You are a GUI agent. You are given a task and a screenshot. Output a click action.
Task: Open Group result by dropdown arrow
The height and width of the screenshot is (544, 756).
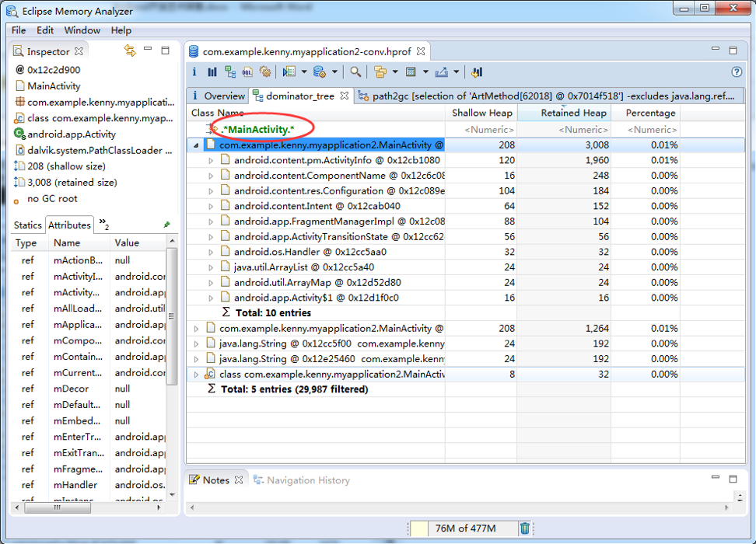[395, 72]
